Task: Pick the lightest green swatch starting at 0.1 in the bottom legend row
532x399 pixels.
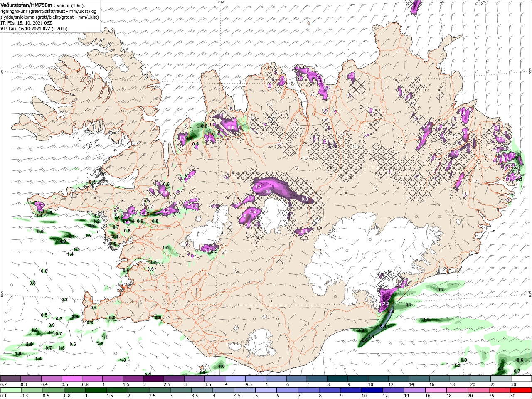Action: click(10, 390)
